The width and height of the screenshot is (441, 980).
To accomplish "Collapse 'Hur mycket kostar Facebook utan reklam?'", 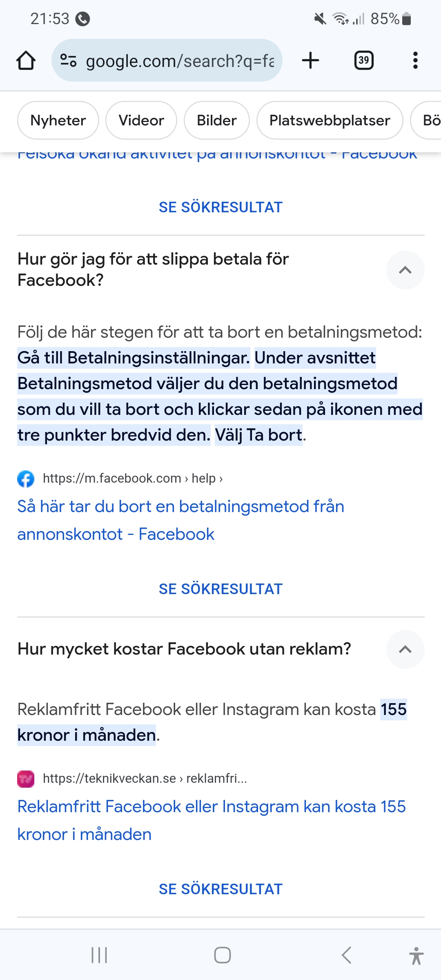I will tap(405, 649).
